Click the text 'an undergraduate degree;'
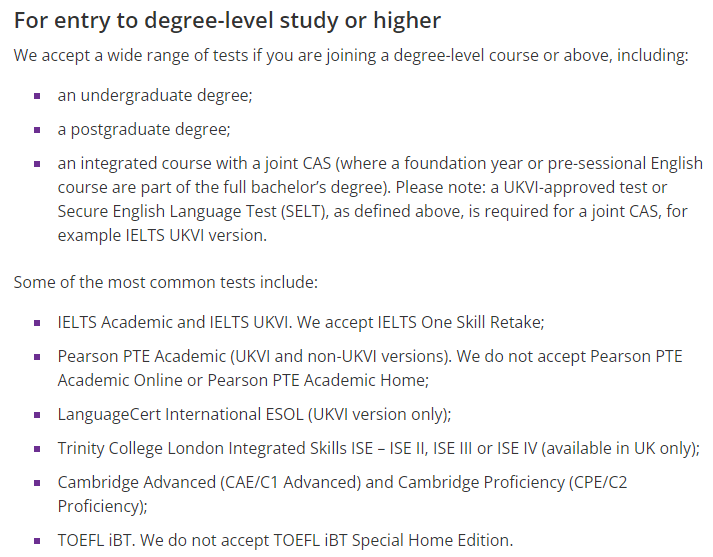 (x=155, y=95)
